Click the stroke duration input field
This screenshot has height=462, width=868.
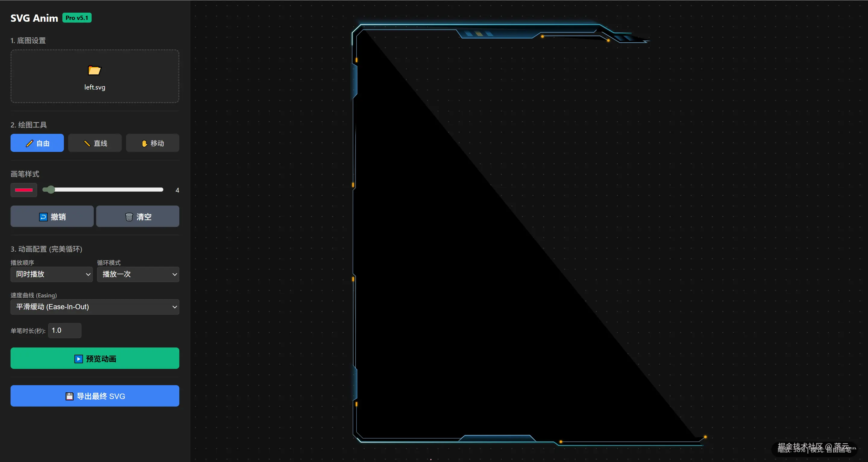coord(65,331)
